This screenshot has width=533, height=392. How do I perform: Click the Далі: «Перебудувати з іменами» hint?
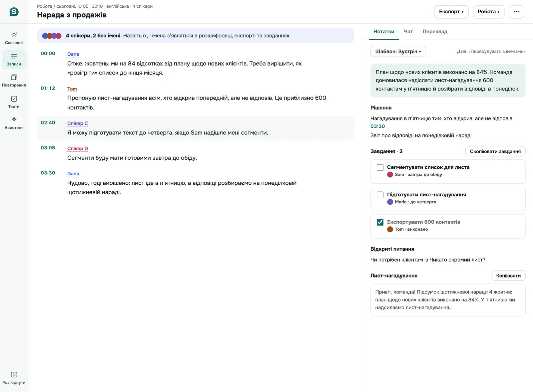[x=491, y=52]
